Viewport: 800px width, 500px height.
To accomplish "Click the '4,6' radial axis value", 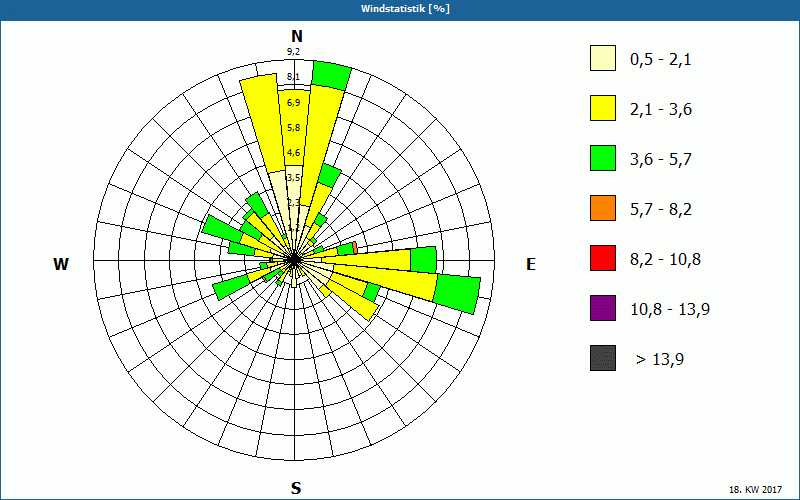I will (x=293, y=153).
